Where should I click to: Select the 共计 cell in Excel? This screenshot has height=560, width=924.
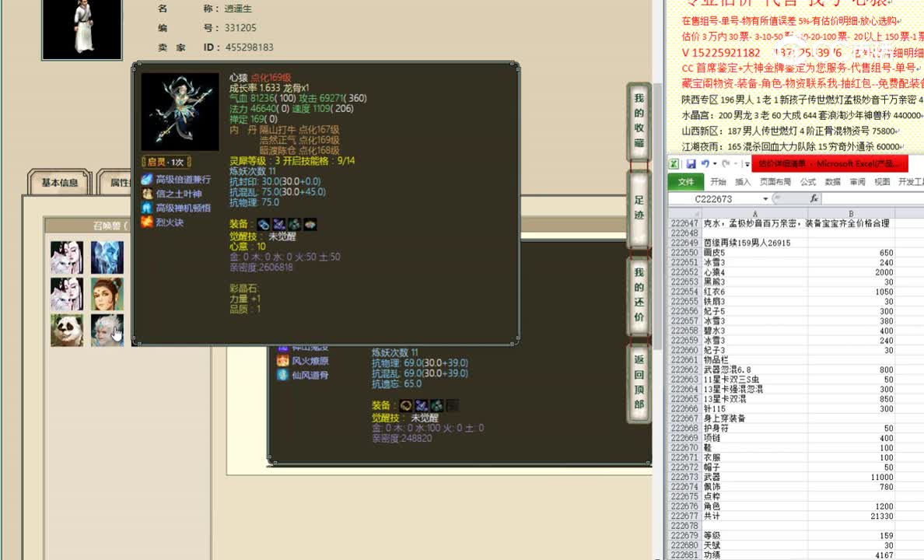[755, 516]
